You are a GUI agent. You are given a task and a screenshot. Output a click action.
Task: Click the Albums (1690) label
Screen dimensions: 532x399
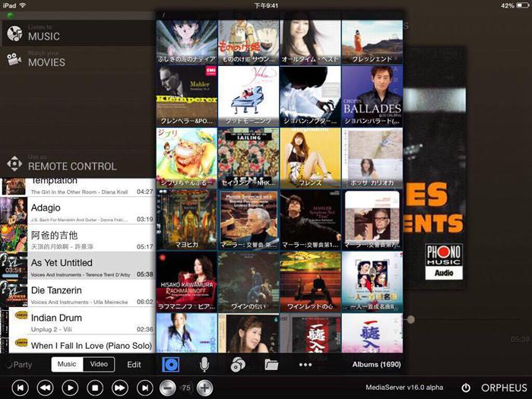tap(376, 364)
